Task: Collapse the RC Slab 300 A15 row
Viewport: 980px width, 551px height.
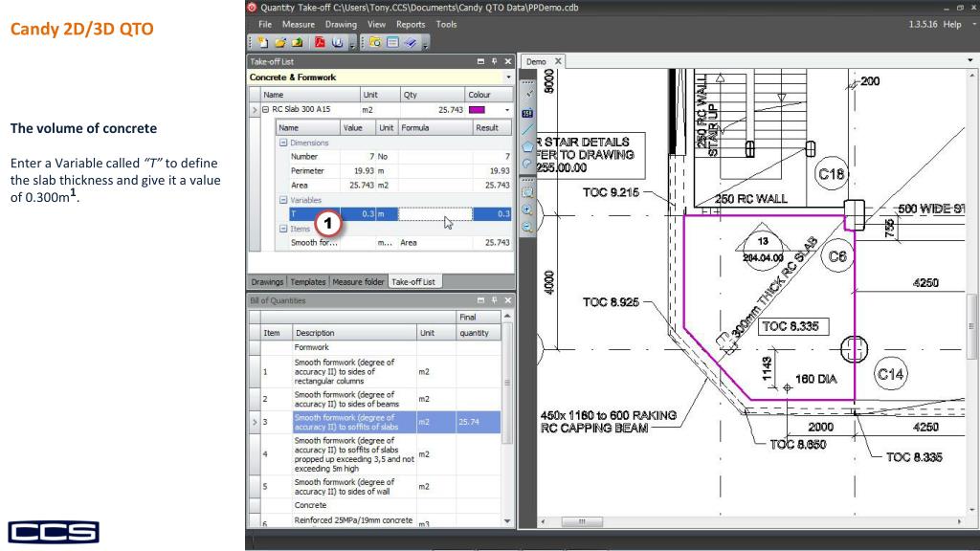Action: coord(266,109)
